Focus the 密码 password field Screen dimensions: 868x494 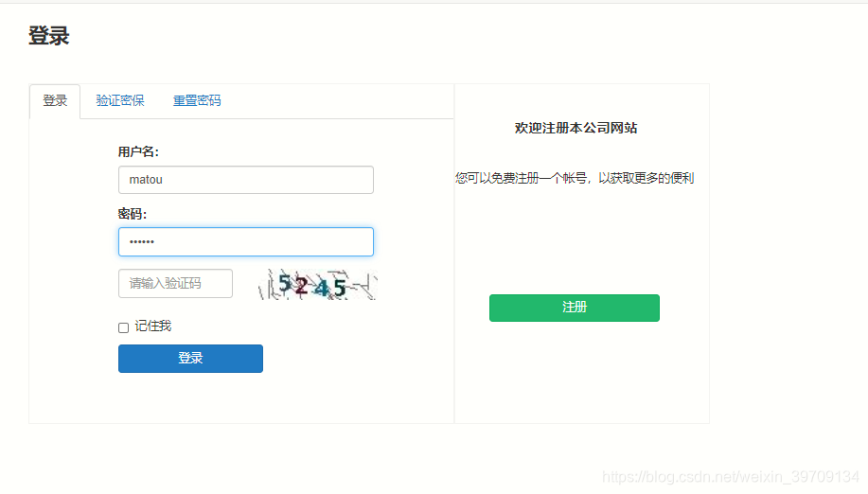[246, 241]
